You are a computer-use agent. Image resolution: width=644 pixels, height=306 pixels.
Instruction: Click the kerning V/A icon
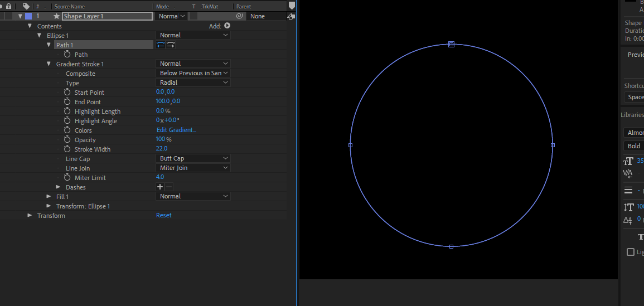pyautogui.click(x=628, y=173)
